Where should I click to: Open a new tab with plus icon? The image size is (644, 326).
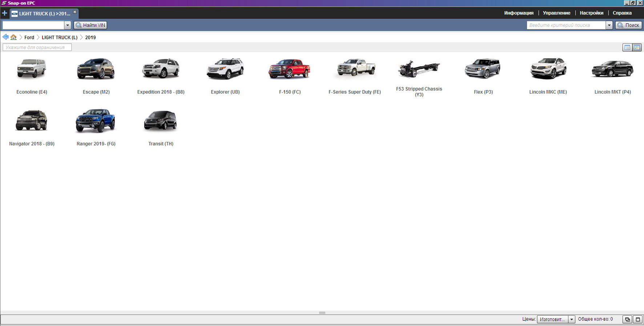[x=4, y=13]
